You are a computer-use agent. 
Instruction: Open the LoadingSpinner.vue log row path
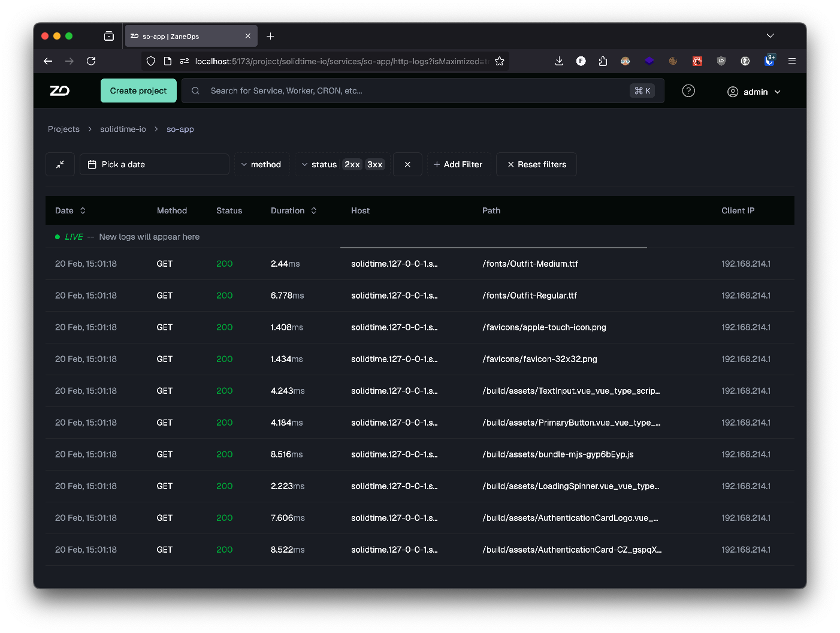[571, 486]
